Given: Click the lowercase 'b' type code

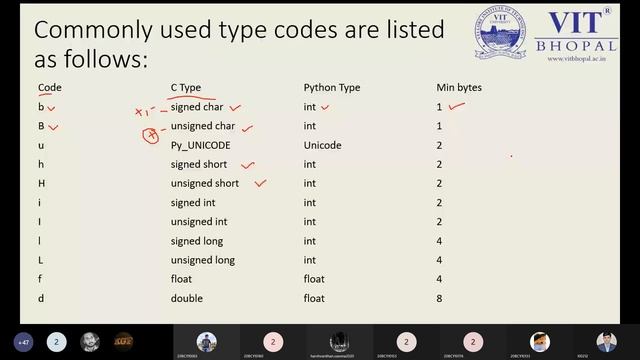Looking at the screenshot, I should (41, 107).
